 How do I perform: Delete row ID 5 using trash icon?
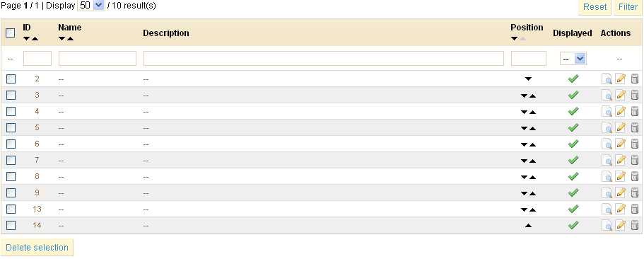(x=635, y=127)
